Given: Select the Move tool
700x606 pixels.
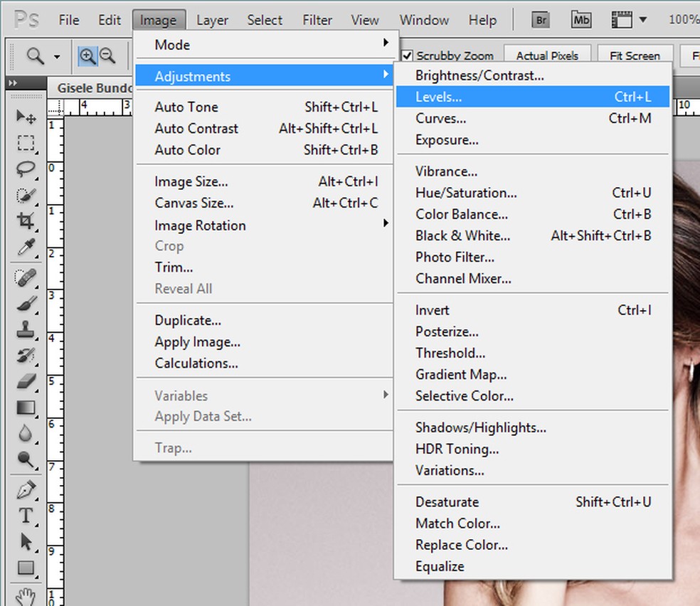Looking at the screenshot, I should pos(26,117).
